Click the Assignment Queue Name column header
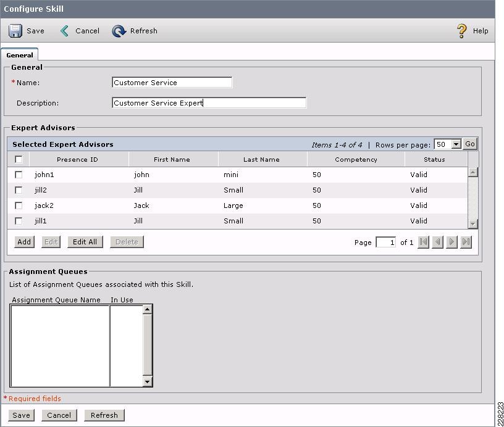The image size is (504, 427). (x=56, y=300)
